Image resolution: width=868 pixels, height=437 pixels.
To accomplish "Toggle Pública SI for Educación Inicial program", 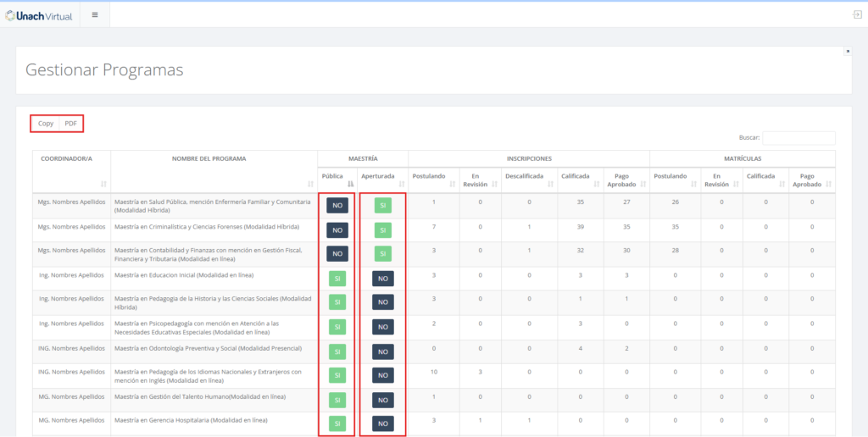I will click(x=337, y=279).
